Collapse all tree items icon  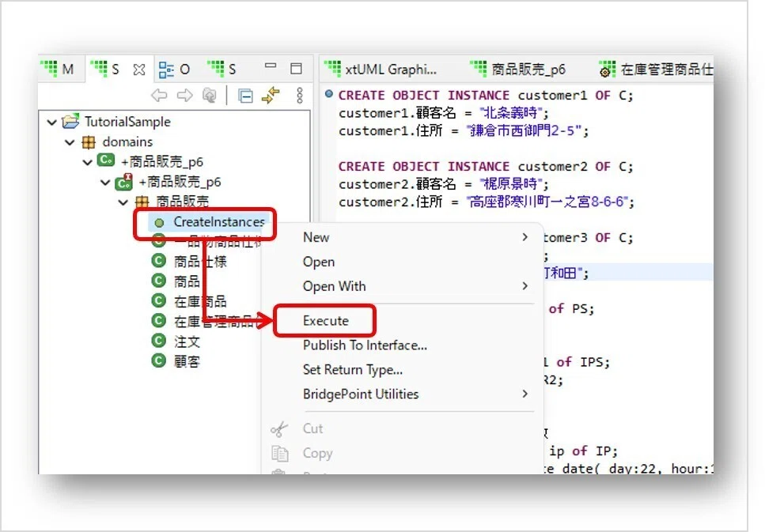click(x=245, y=96)
